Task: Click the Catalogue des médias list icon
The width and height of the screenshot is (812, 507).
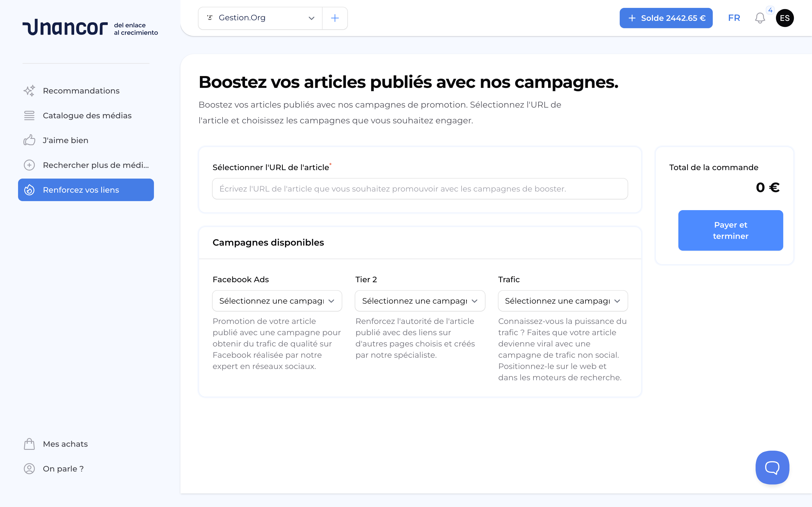Action: pos(29,115)
